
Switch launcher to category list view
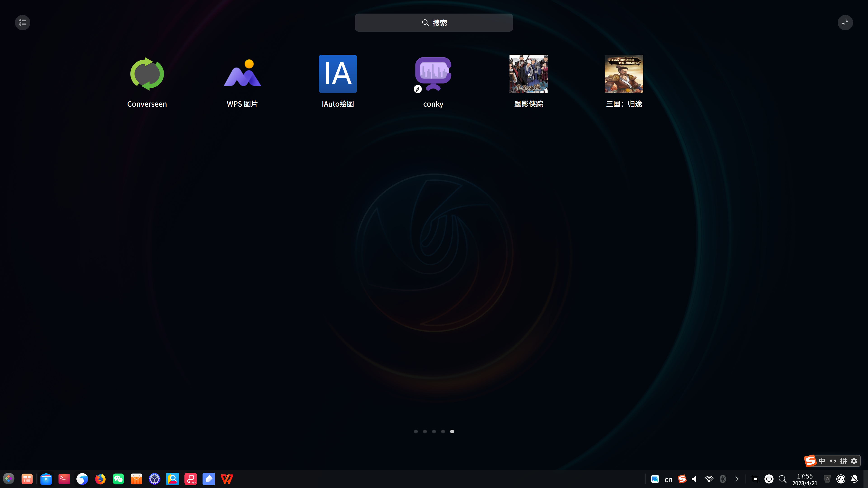pyautogui.click(x=23, y=23)
